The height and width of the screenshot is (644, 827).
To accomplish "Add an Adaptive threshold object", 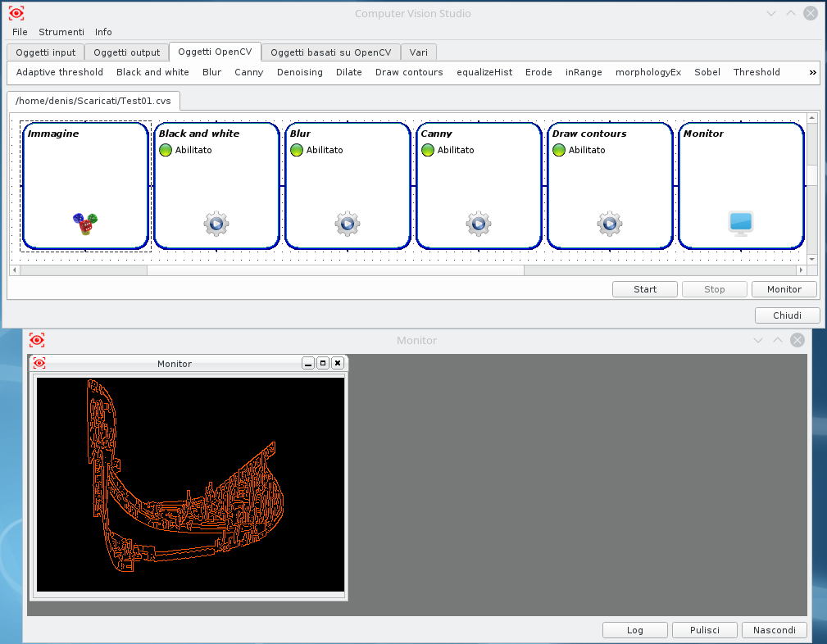I will pos(60,72).
